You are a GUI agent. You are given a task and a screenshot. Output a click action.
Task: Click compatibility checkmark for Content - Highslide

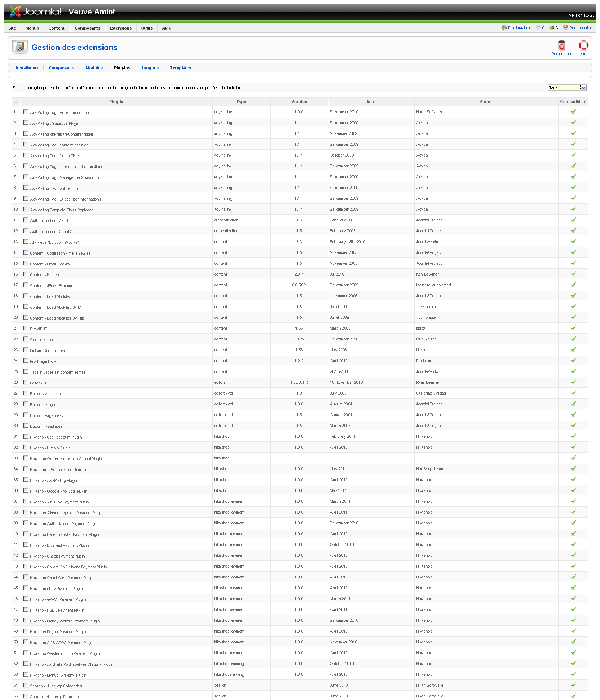[573, 274]
